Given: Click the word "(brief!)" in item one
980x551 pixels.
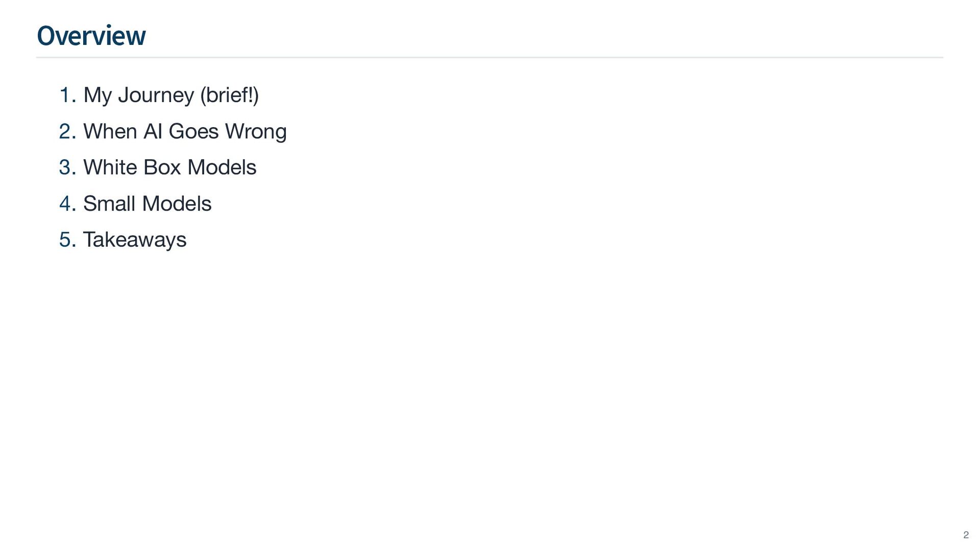Looking at the screenshot, I should [x=230, y=95].
